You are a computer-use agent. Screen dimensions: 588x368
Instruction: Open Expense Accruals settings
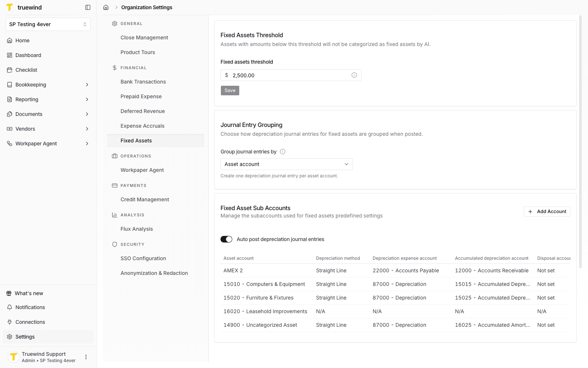(155, 126)
